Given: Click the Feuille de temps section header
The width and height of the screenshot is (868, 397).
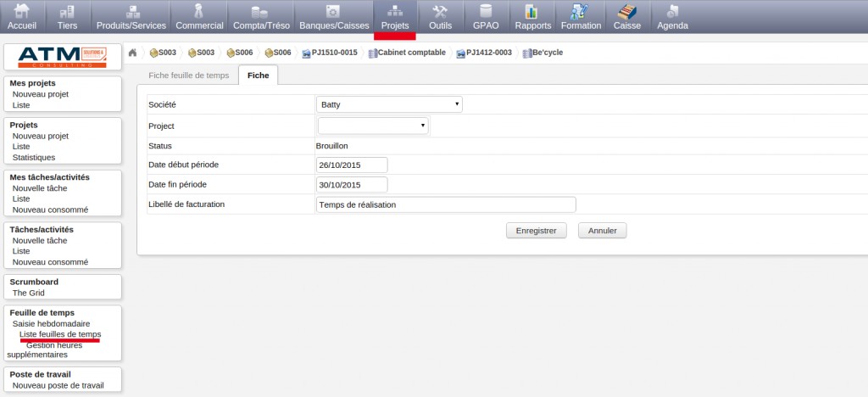Looking at the screenshot, I should (42, 313).
